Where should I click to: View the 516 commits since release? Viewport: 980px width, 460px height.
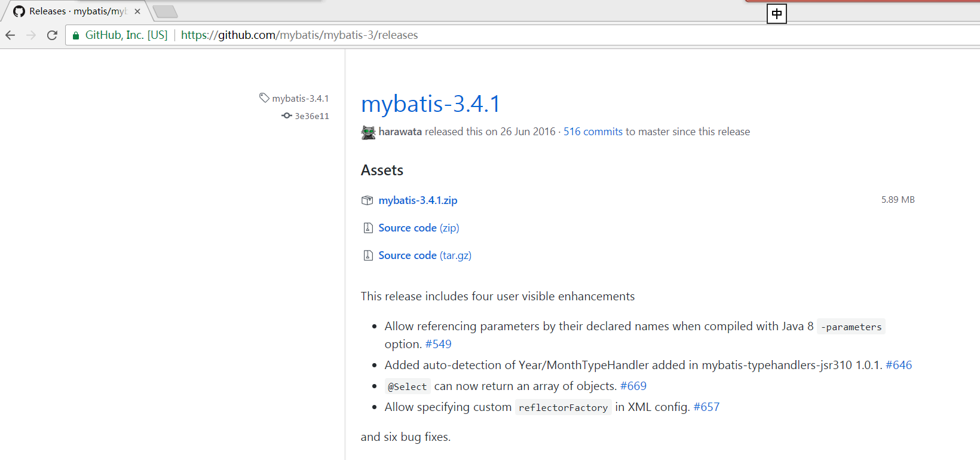click(593, 132)
